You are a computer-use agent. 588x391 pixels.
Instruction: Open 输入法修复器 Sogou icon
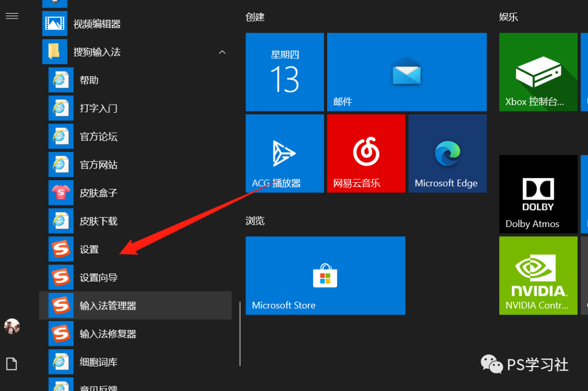tap(61, 334)
